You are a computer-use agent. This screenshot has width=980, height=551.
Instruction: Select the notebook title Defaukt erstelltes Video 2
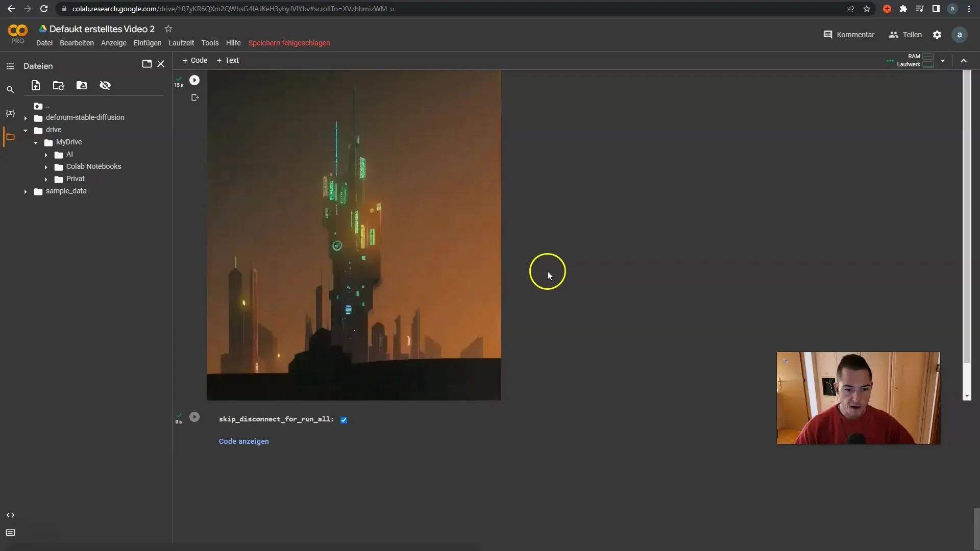pos(102,29)
